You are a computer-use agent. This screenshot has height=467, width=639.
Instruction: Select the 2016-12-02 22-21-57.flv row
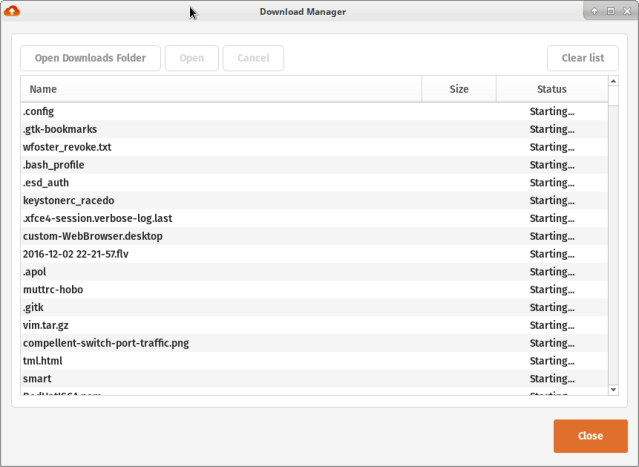pos(220,254)
